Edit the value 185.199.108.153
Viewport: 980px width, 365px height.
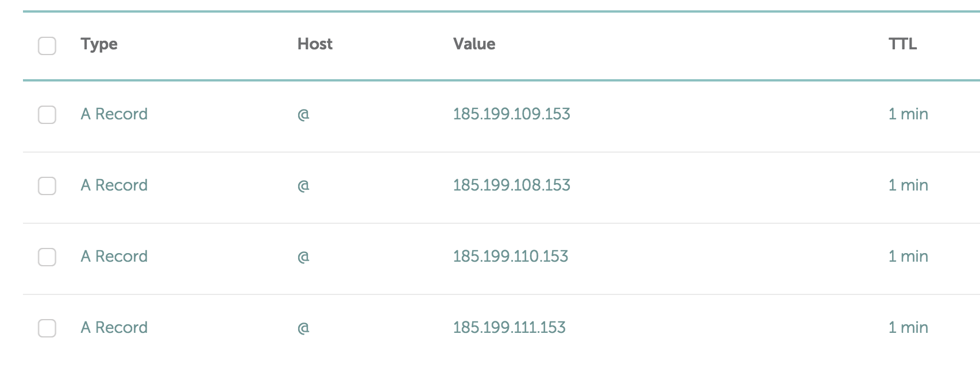click(511, 185)
